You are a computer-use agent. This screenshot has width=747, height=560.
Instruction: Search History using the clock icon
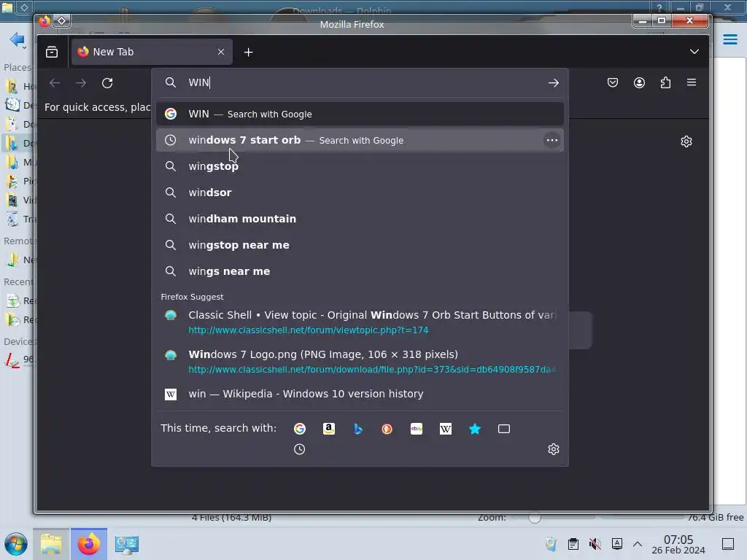coord(299,449)
